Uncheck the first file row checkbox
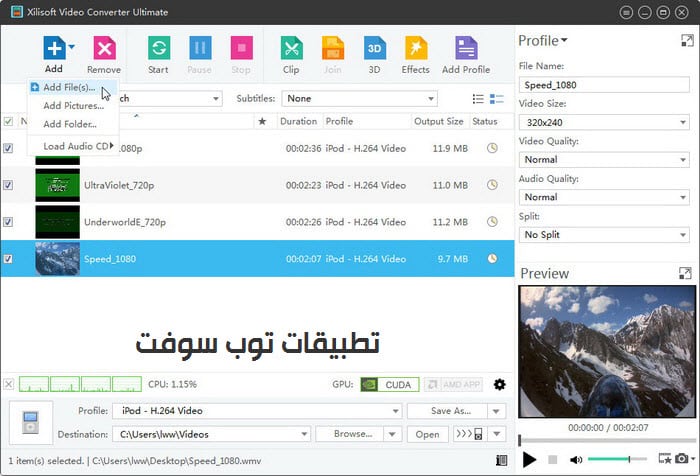This screenshot has width=700, height=476. tap(8, 148)
